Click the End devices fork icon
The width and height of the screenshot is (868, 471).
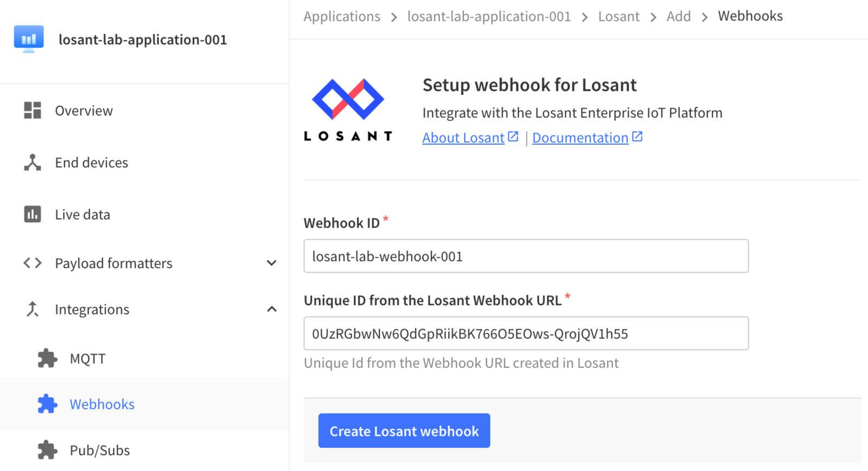tap(33, 163)
